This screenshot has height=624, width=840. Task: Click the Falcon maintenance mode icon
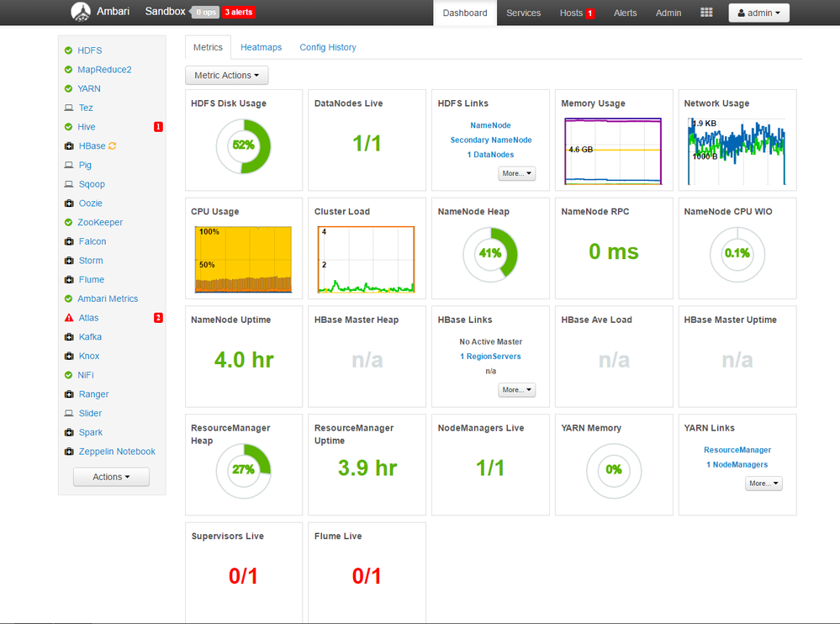click(x=69, y=241)
